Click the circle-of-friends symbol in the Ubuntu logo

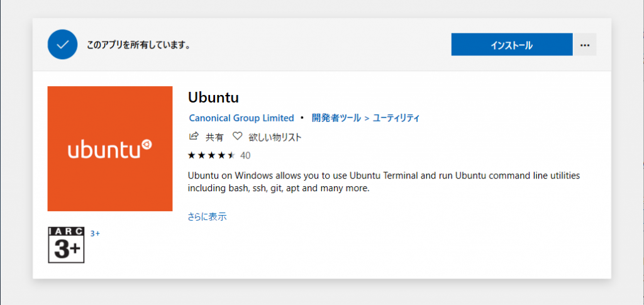point(147,145)
